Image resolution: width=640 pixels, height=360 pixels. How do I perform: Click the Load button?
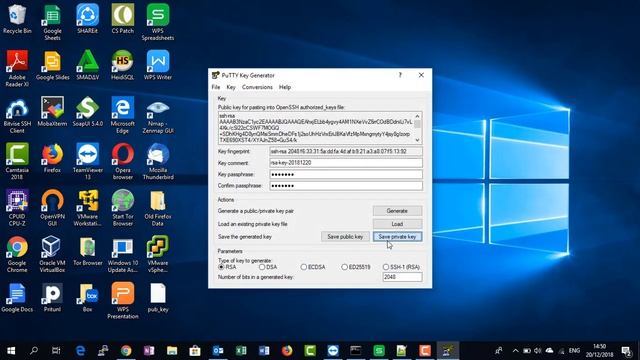[x=397, y=224]
